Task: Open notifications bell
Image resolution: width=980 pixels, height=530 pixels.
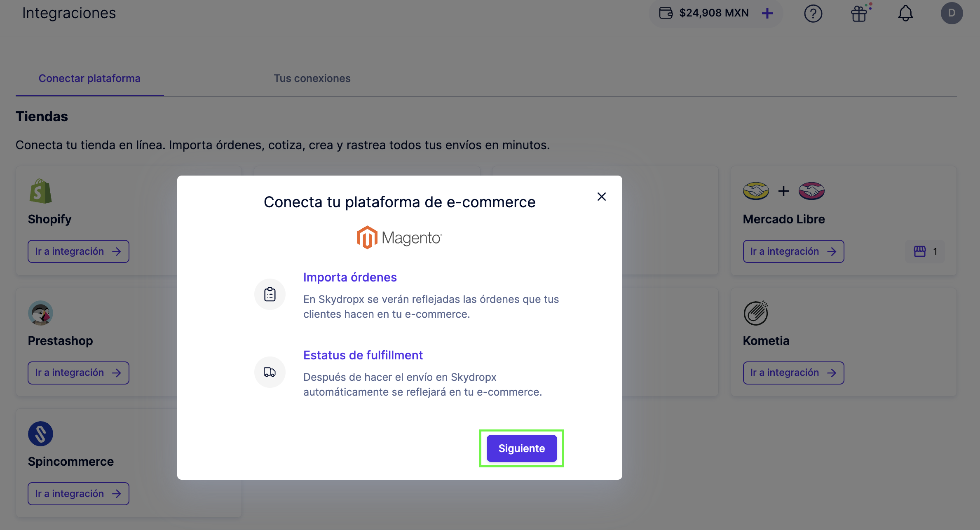Action: pos(905,14)
